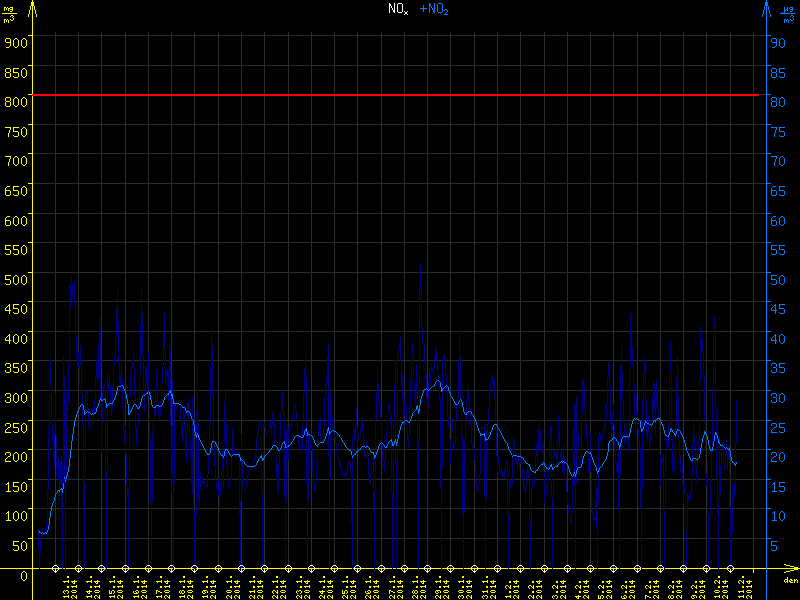Click the yellow µg/m3 unit label
The width and height of the screenshot is (800, 600).
(10, 13)
